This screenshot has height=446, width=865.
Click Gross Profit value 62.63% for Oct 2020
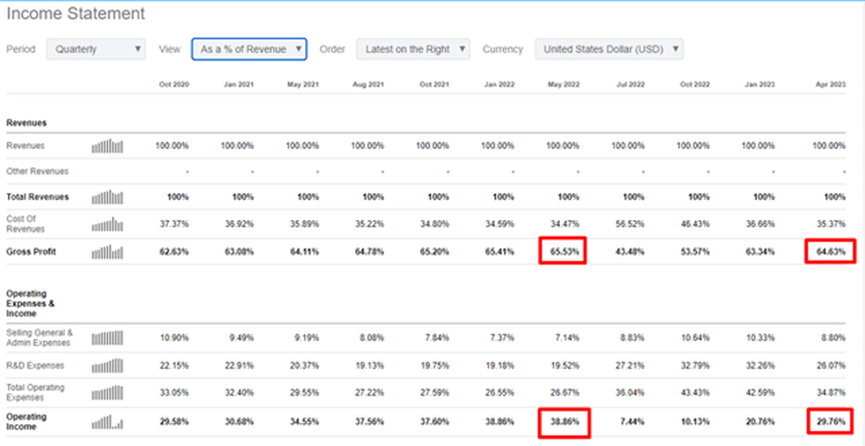pos(174,252)
